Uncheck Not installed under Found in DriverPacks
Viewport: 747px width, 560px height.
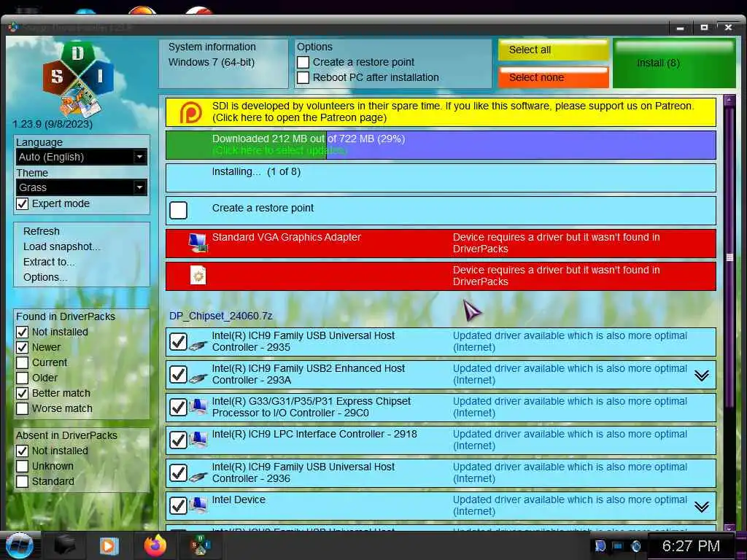pyautogui.click(x=22, y=332)
